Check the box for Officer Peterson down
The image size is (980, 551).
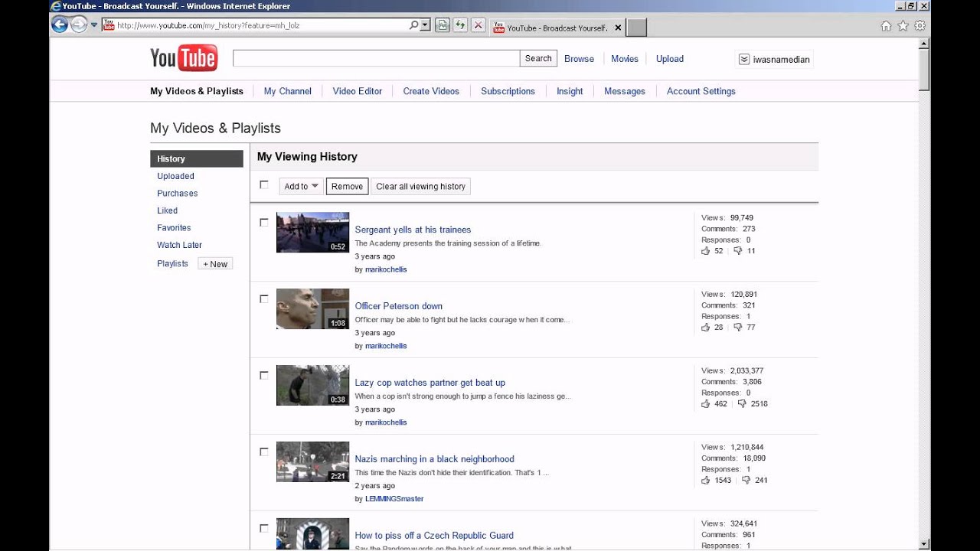[264, 299]
